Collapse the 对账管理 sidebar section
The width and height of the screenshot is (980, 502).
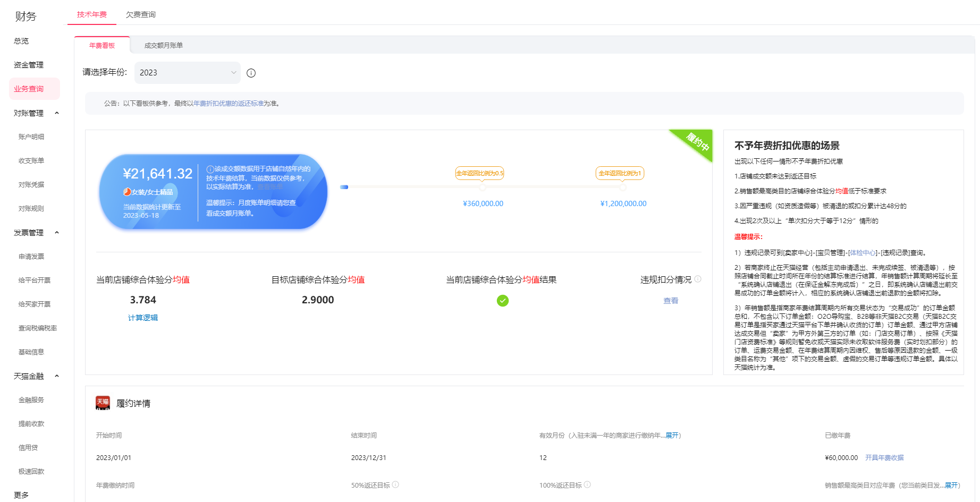tap(57, 113)
